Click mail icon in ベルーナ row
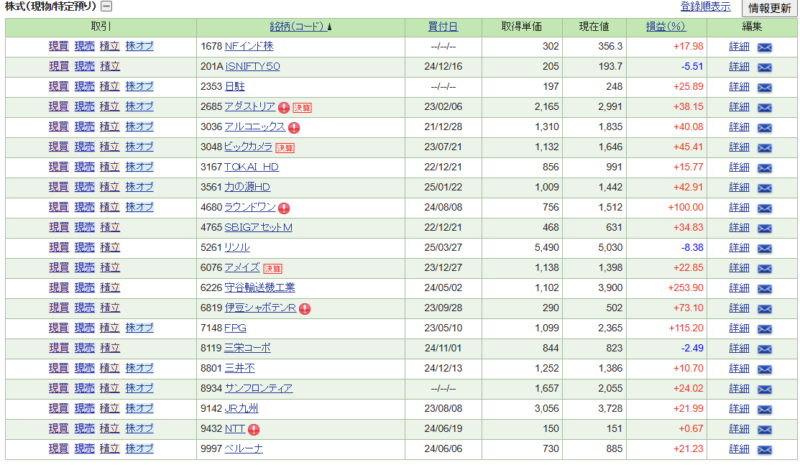800x465 pixels. (x=764, y=450)
